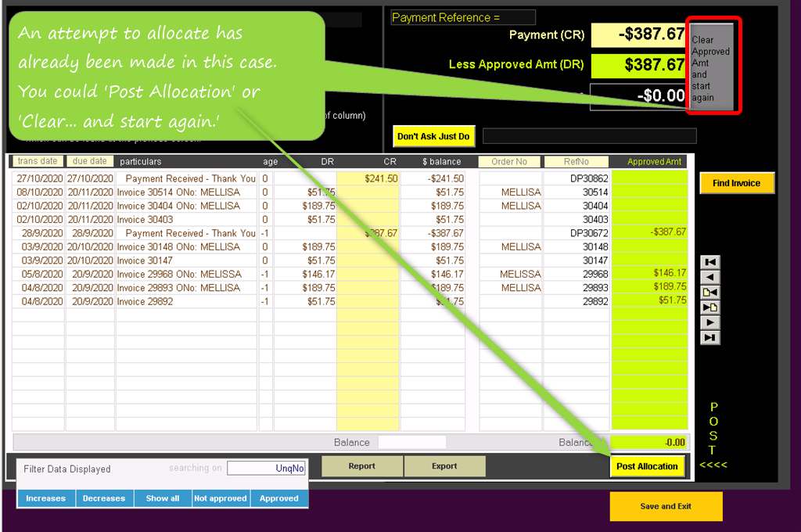Click the $146.17 DR cell
Viewport: 801px width, 532px height.
pyautogui.click(x=305, y=275)
